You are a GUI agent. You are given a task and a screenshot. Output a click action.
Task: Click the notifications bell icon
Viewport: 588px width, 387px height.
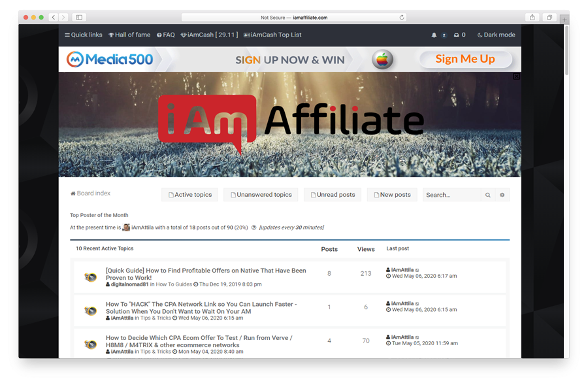point(433,35)
